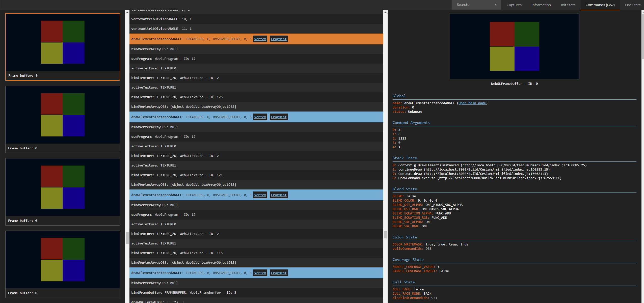
Task: Open the Fragment shader of the highlighted draw call
Action: point(278,39)
